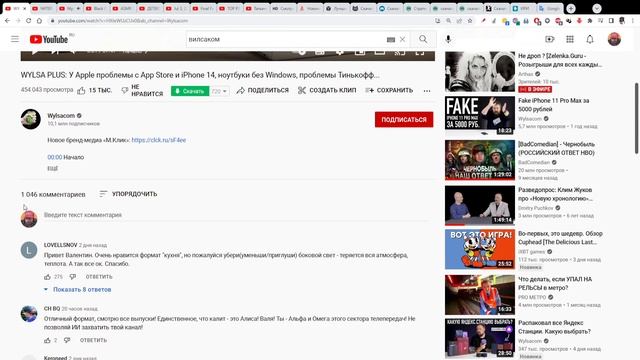Switch to the second browser tab
This screenshot has width=640, height=360.
[42, 8]
